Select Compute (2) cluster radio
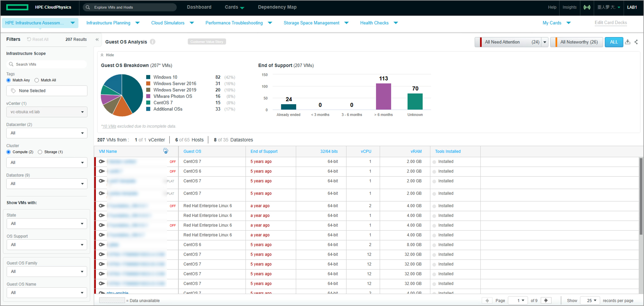 pos(8,152)
